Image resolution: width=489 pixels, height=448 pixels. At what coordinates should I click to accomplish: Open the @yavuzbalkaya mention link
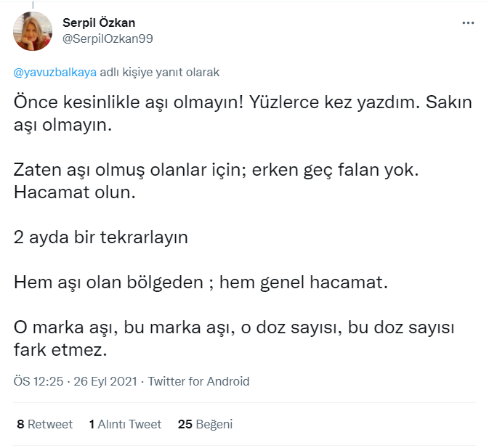pyautogui.click(x=54, y=73)
